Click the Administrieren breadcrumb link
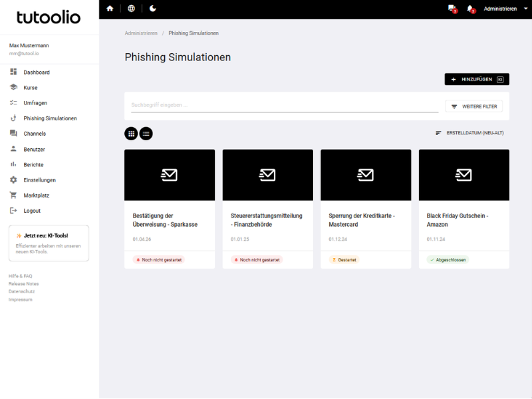 click(141, 33)
